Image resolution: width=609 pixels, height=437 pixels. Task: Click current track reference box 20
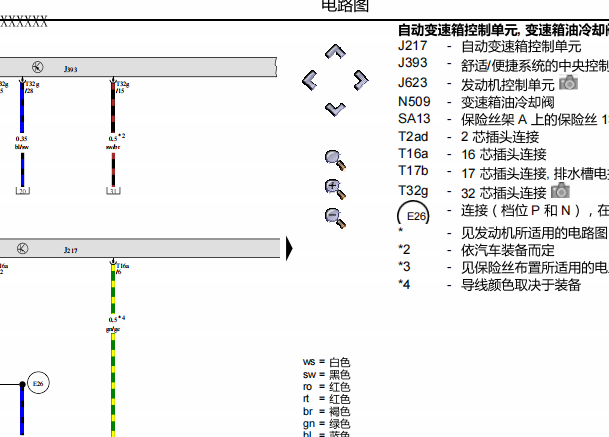(23, 191)
